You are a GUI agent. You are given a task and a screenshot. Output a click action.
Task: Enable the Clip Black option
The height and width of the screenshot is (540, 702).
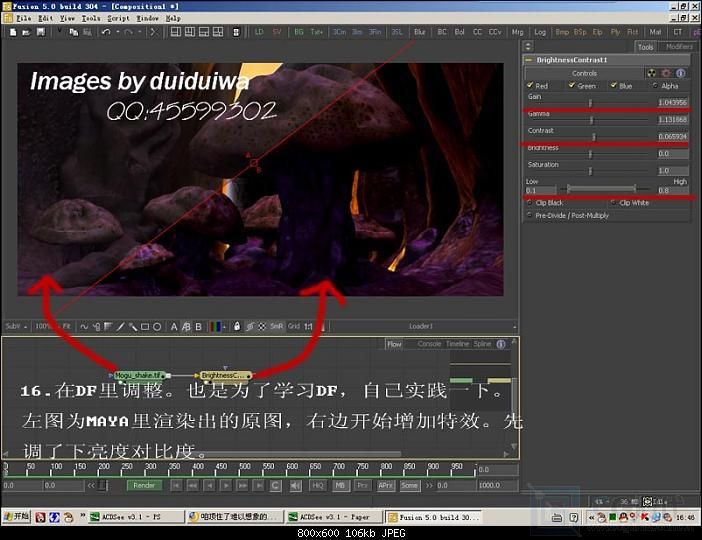(530, 203)
